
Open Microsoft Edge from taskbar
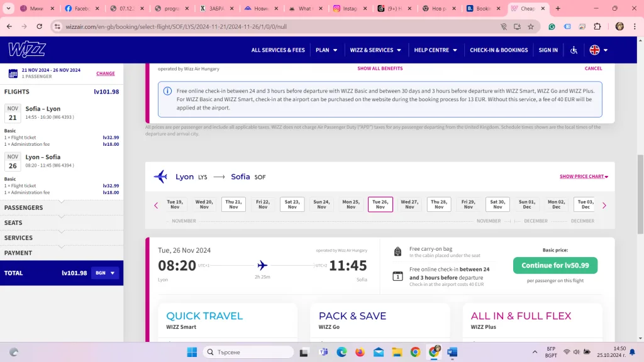pyautogui.click(x=341, y=352)
